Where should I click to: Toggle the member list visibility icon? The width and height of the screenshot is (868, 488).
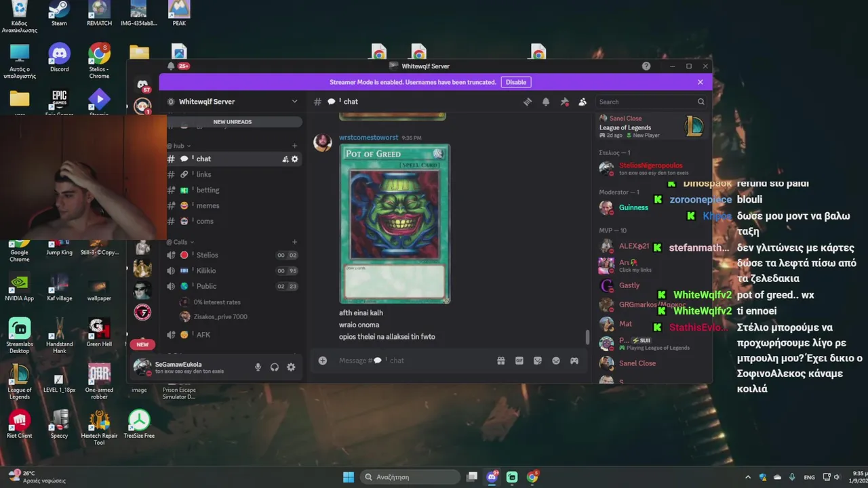[x=583, y=102]
